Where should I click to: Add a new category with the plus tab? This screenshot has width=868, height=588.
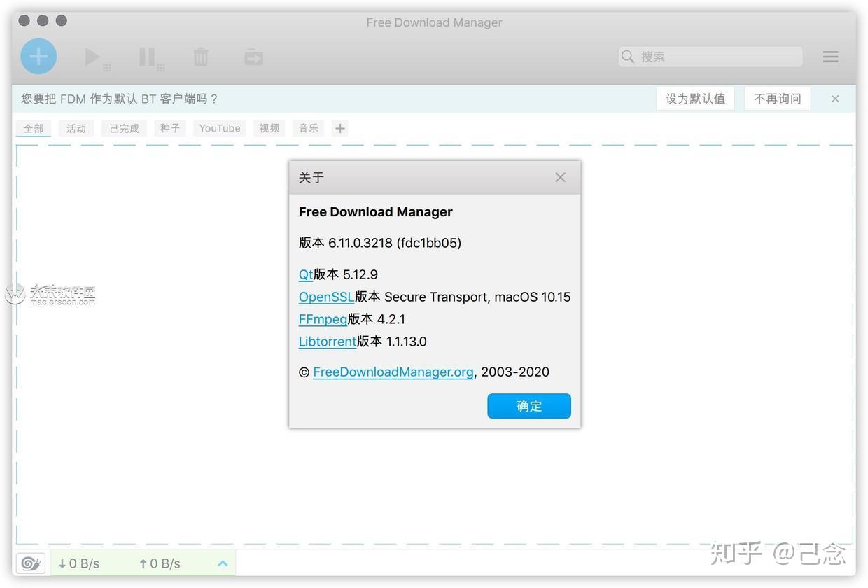(x=339, y=128)
